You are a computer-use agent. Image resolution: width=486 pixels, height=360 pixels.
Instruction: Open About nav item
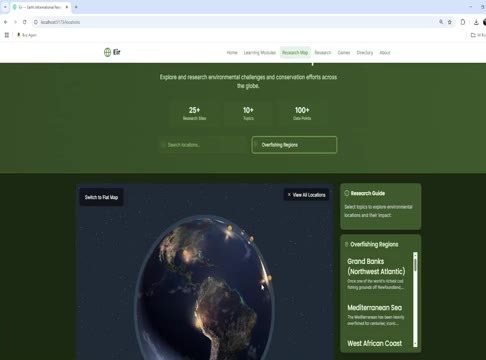pyautogui.click(x=385, y=53)
